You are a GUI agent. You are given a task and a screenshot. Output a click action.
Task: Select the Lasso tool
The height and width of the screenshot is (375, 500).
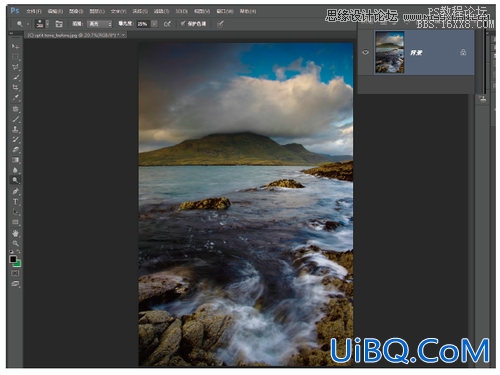pyautogui.click(x=15, y=67)
